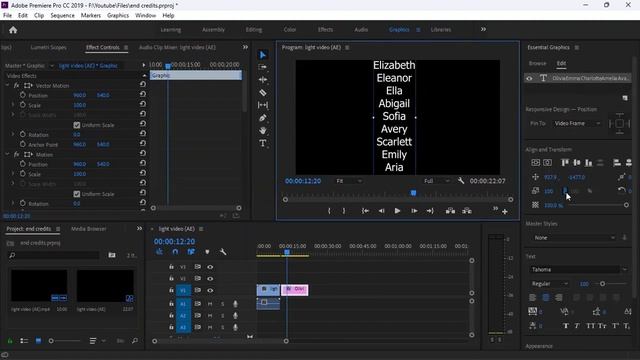Solo audio track A1
Viewport: 640px width, 360px height.
coord(222,304)
